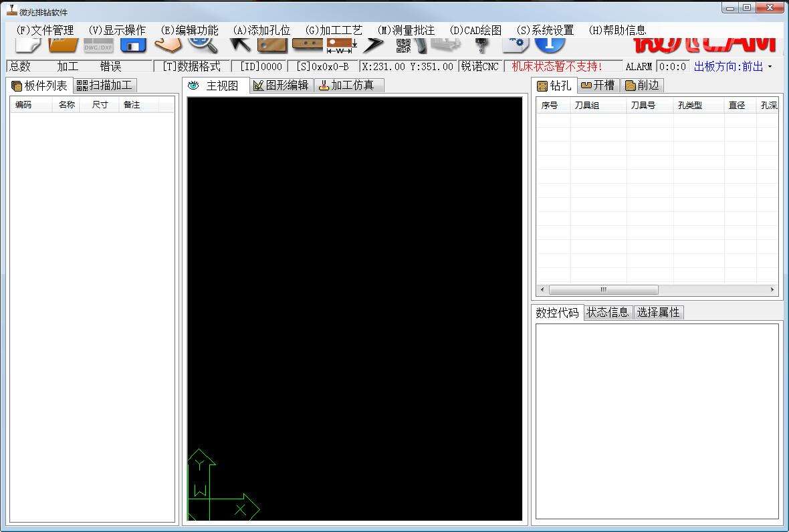The height and width of the screenshot is (532, 789).
Task: Click the [S]0x0x0-B status field
Action: click(323, 66)
